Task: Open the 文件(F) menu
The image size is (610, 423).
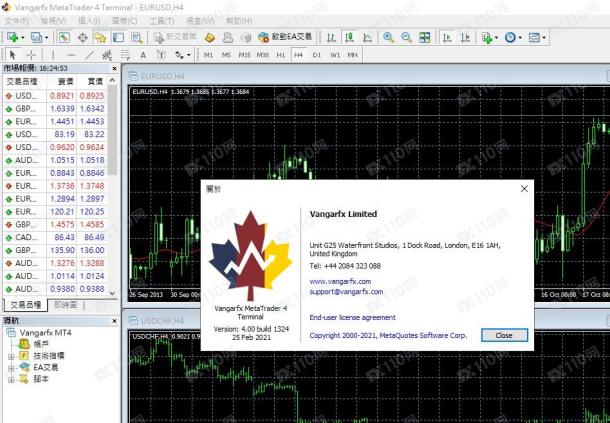Action: (17, 20)
